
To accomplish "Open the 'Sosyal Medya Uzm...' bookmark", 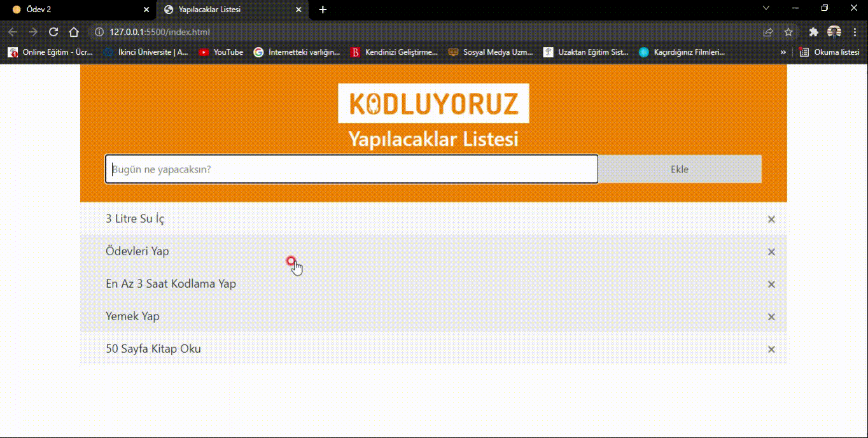I will point(491,52).
